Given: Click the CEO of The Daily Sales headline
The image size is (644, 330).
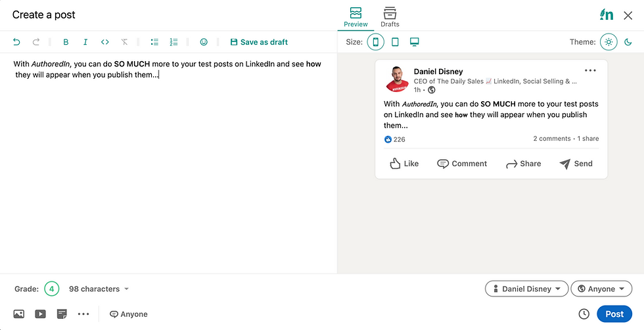Looking at the screenshot, I should point(495,82).
